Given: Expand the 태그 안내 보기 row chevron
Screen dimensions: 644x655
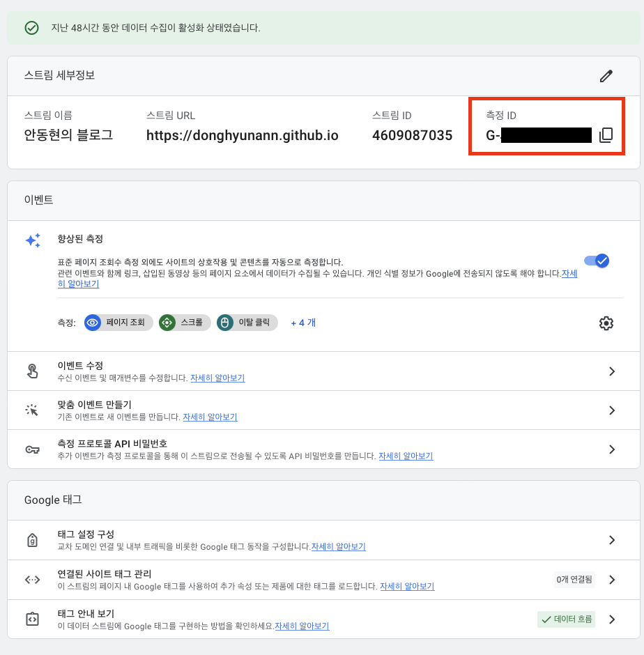Looking at the screenshot, I should [x=612, y=619].
